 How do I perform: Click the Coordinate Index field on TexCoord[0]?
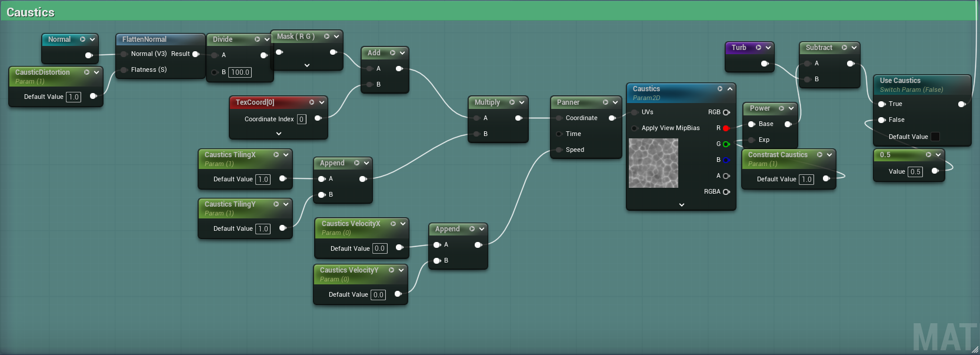coord(301,120)
